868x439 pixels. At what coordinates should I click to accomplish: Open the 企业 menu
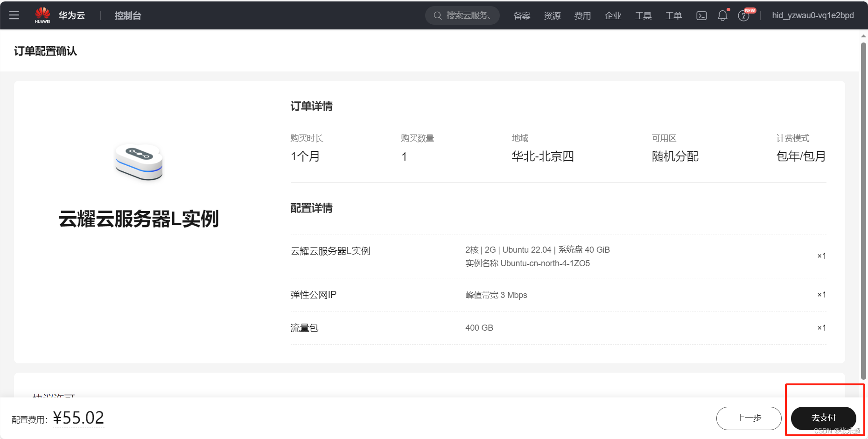613,15
